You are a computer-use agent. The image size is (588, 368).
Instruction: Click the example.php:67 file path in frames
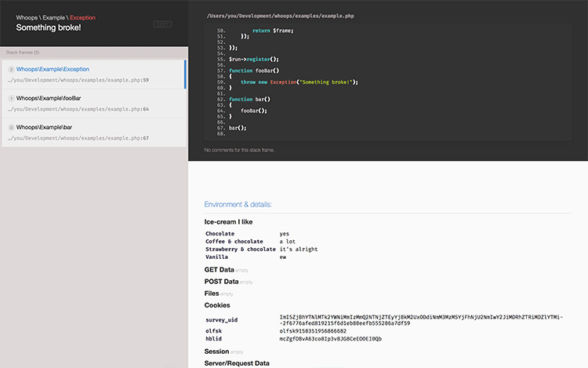tap(78, 137)
